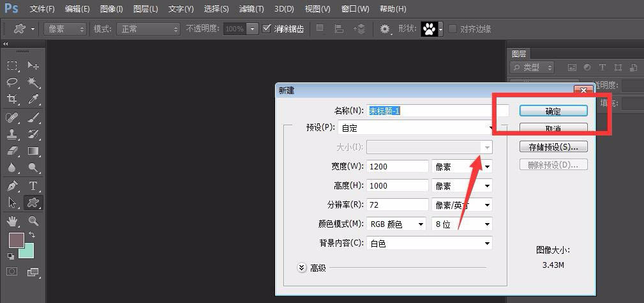
Task: Select the Path Selection arrow tool
Action: tap(12, 203)
